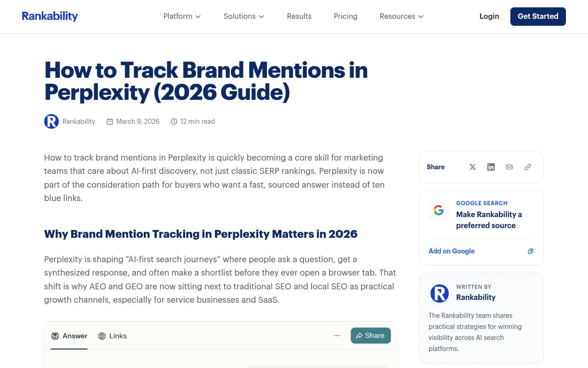Click the March 9, 2026 date text
The height and width of the screenshot is (368, 588).
(138, 121)
